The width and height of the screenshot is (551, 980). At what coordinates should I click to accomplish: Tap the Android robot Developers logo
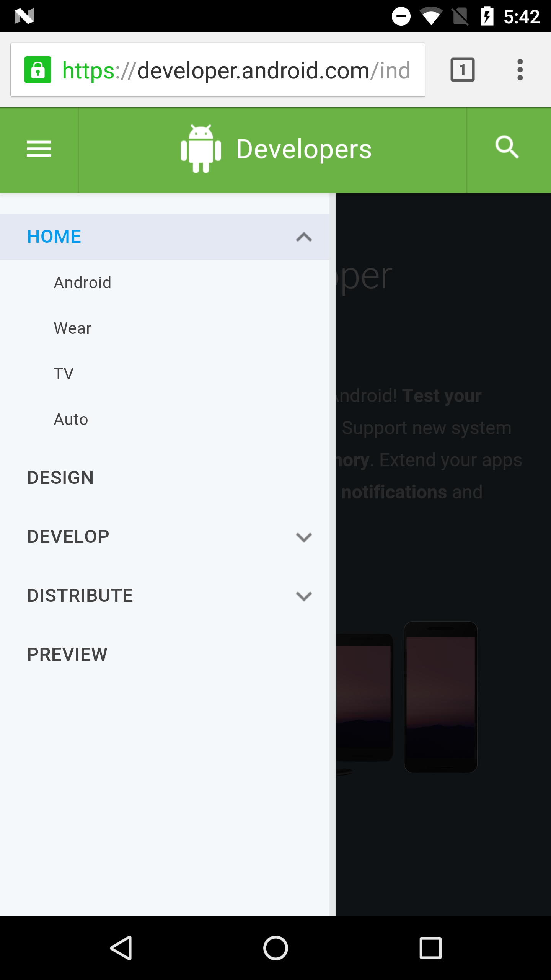pos(276,149)
